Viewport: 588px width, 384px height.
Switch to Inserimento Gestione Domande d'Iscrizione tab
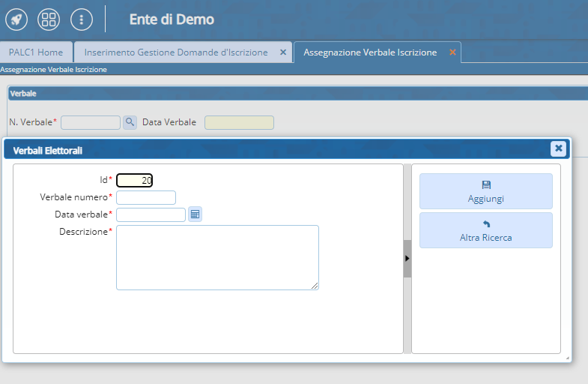pyautogui.click(x=175, y=52)
